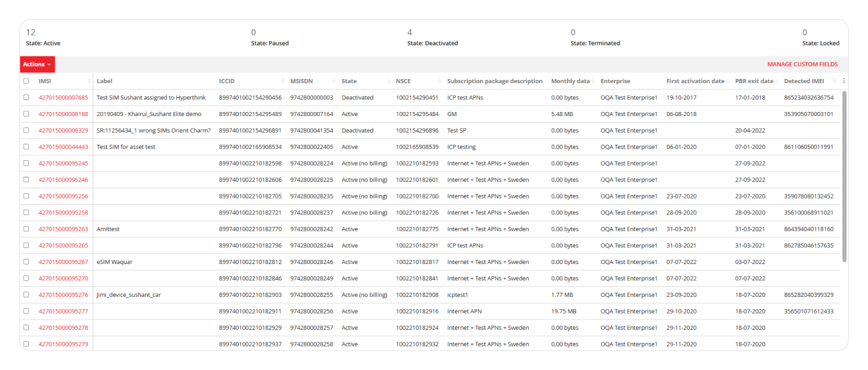Click the Detected IMEI column header
The image size is (868, 370).
803,81
